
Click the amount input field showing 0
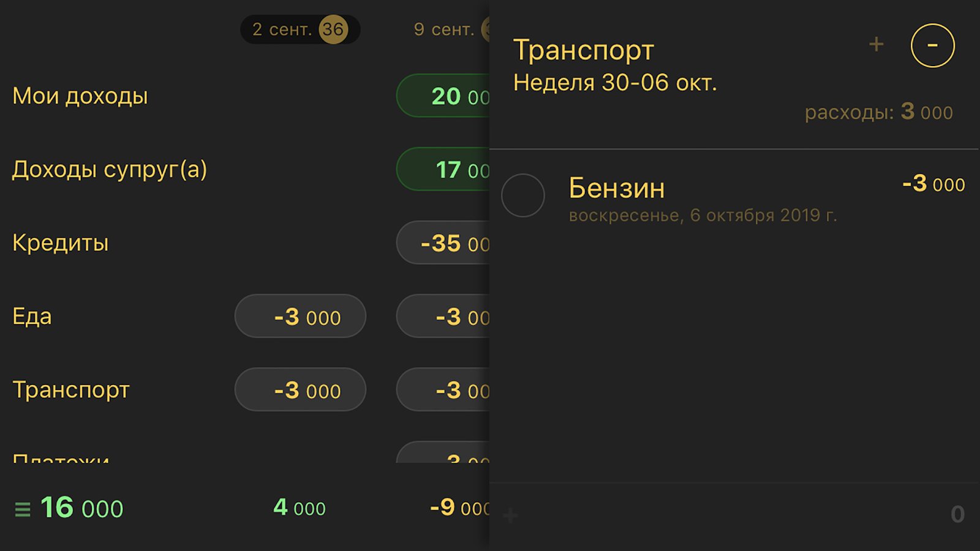coord(735,515)
